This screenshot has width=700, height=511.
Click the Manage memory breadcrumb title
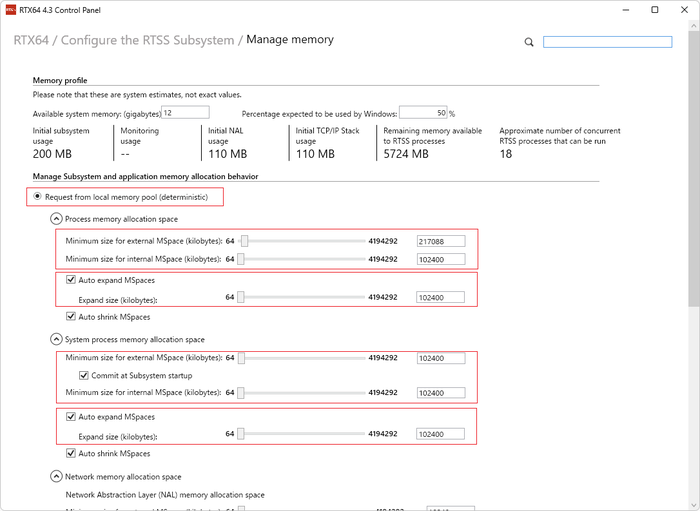pyautogui.click(x=290, y=40)
